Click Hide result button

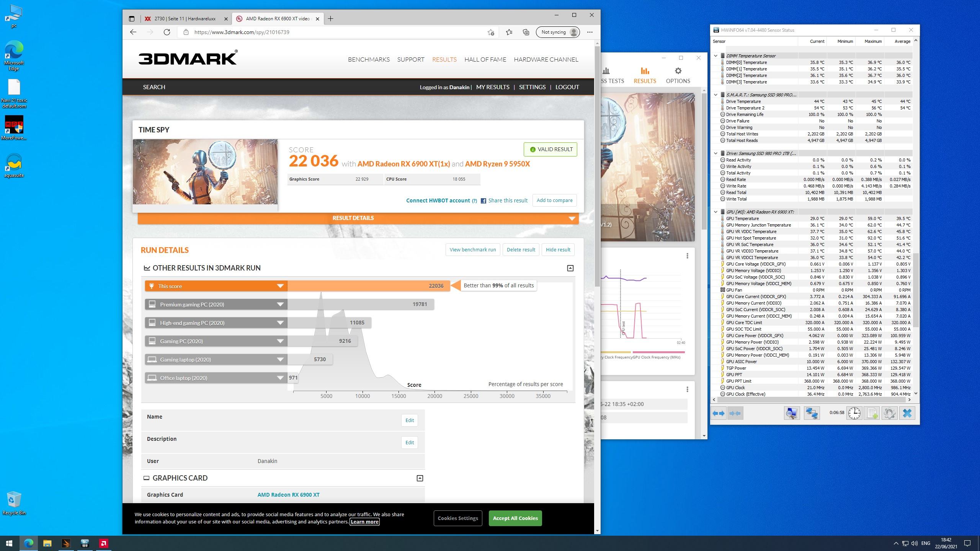(558, 250)
